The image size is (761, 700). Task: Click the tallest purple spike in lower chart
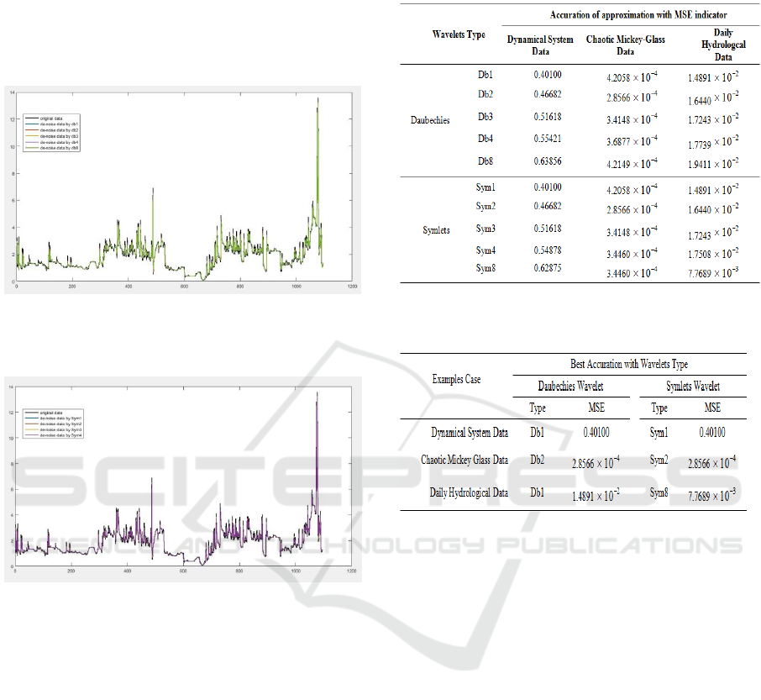click(x=317, y=393)
